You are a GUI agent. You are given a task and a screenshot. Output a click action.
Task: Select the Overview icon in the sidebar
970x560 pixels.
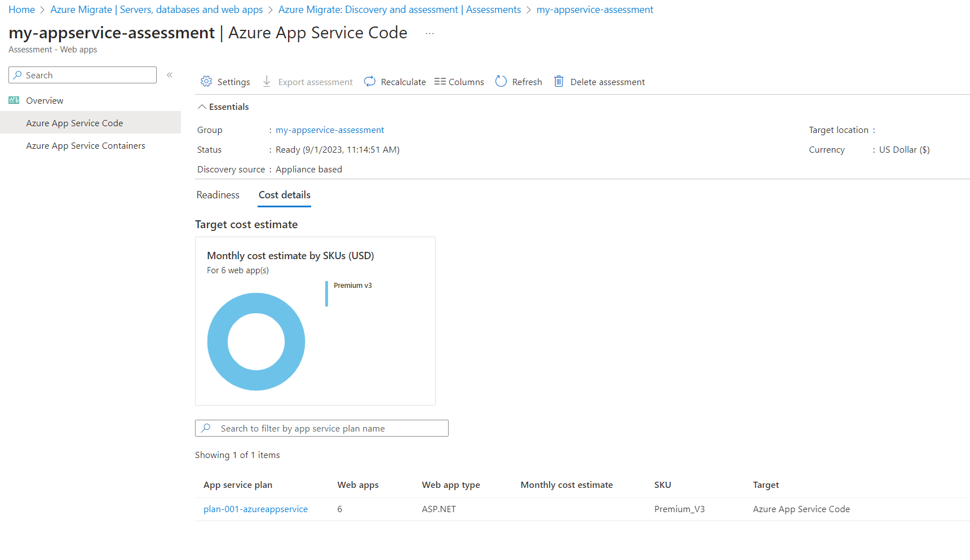[x=13, y=100]
